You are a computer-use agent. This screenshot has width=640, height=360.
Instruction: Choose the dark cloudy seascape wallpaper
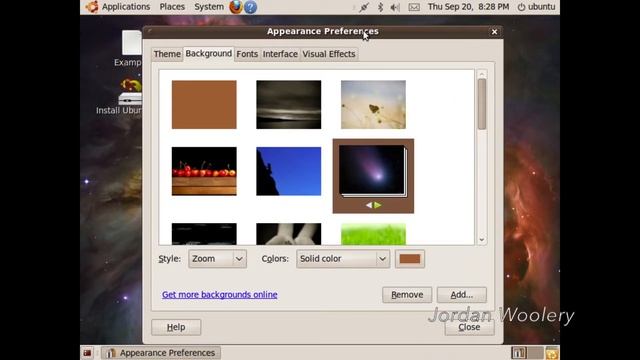(x=289, y=104)
